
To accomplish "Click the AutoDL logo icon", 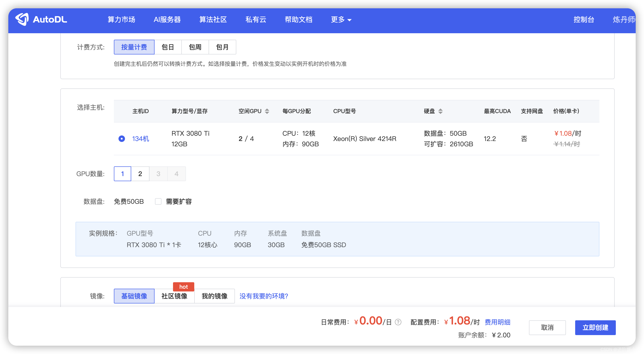I will [22, 19].
